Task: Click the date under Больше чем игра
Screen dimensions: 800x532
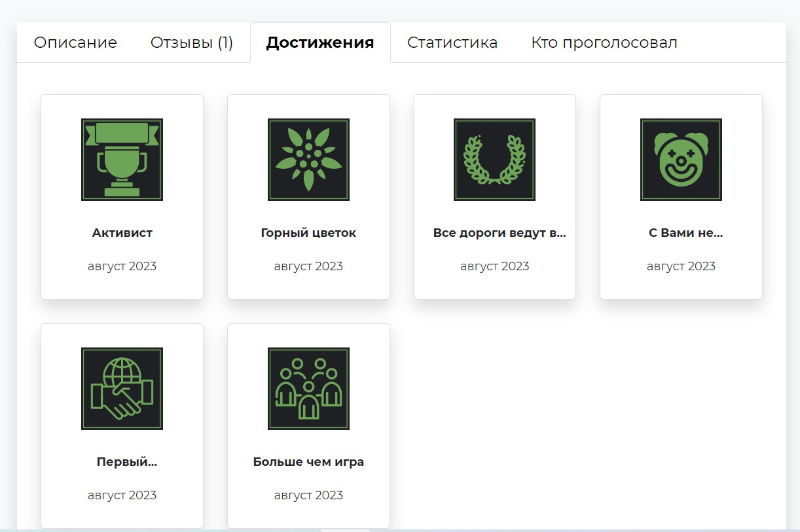Action: click(308, 495)
